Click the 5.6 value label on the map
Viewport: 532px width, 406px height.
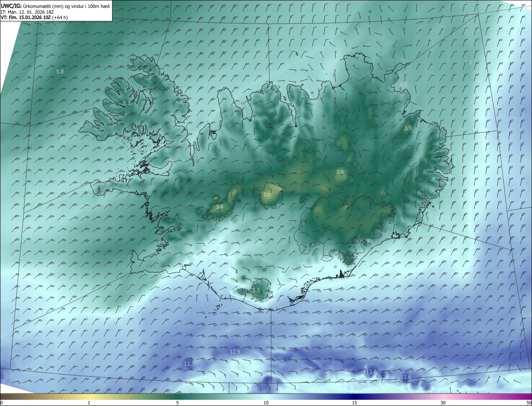pos(99,189)
